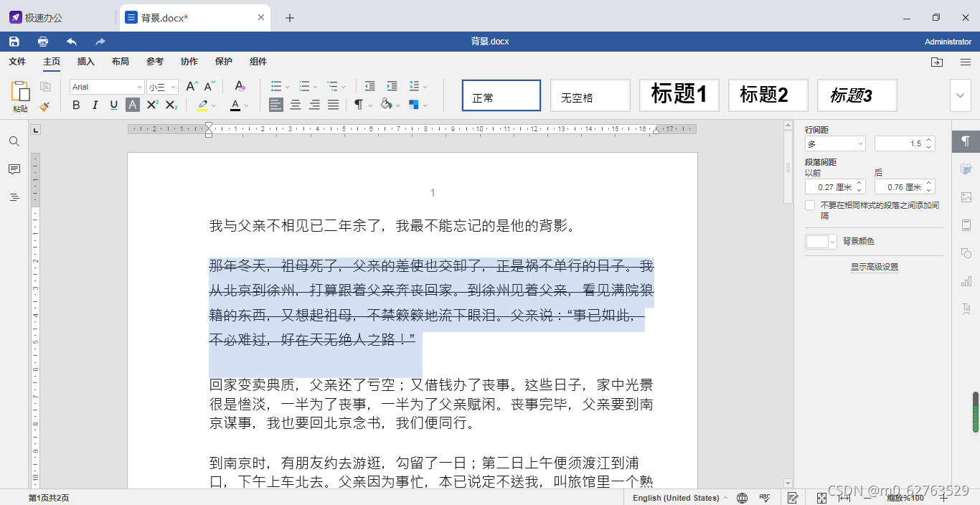Toggle italic formatting

[95, 105]
